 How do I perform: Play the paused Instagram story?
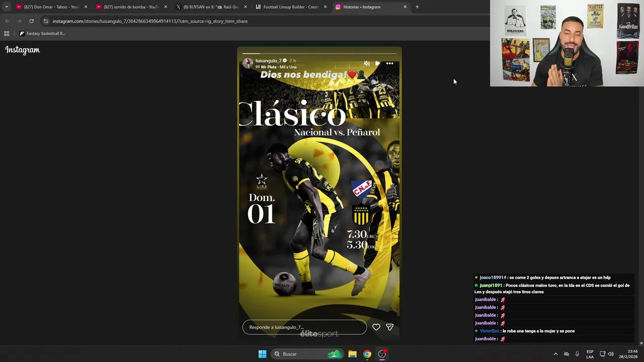(x=378, y=63)
